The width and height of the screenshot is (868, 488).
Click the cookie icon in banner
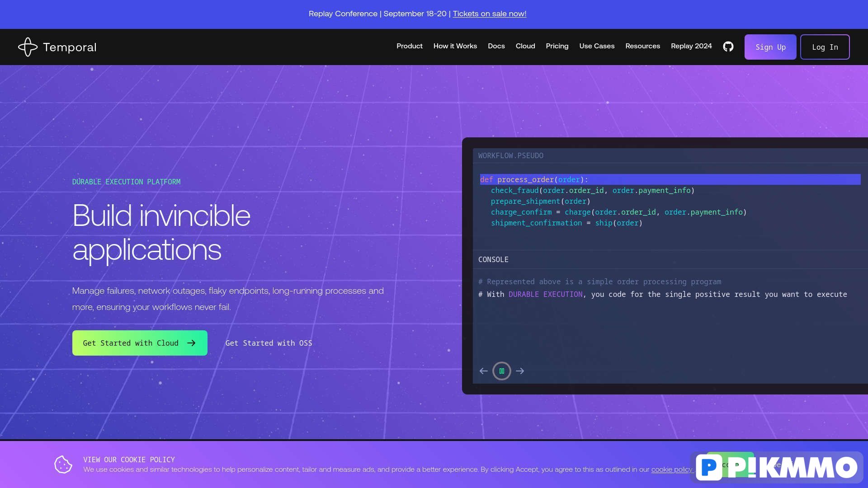[x=63, y=464]
